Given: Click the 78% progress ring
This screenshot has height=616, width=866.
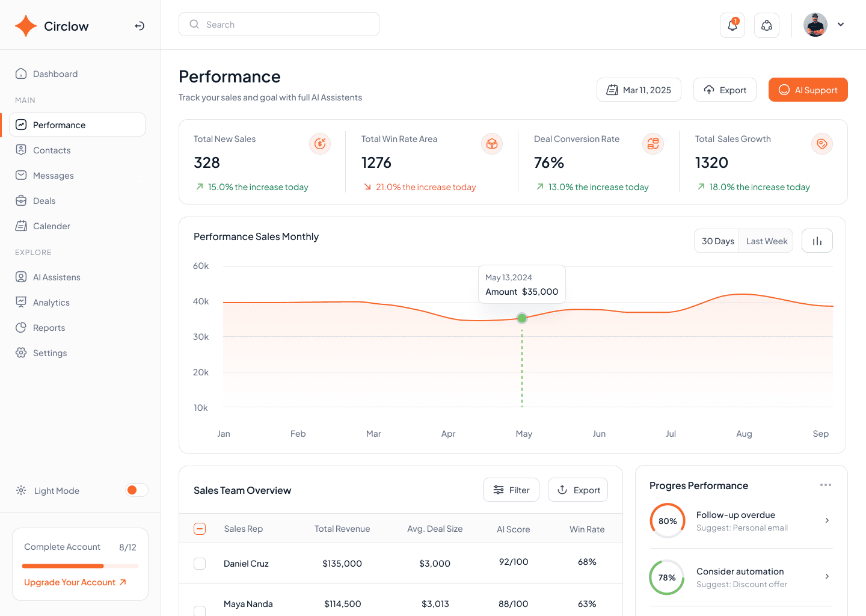Looking at the screenshot, I should (667, 577).
